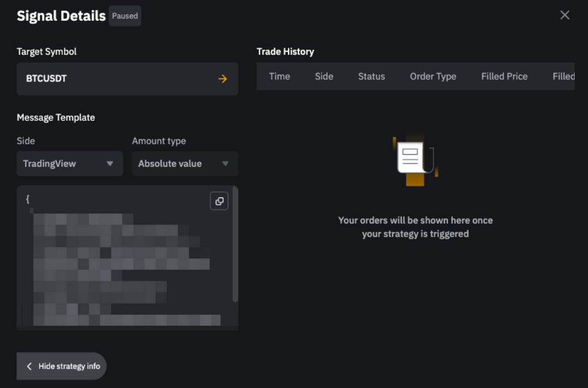The height and width of the screenshot is (388, 588).
Task: Expand the Absolute value amount type dropdown
Action: pos(185,164)
